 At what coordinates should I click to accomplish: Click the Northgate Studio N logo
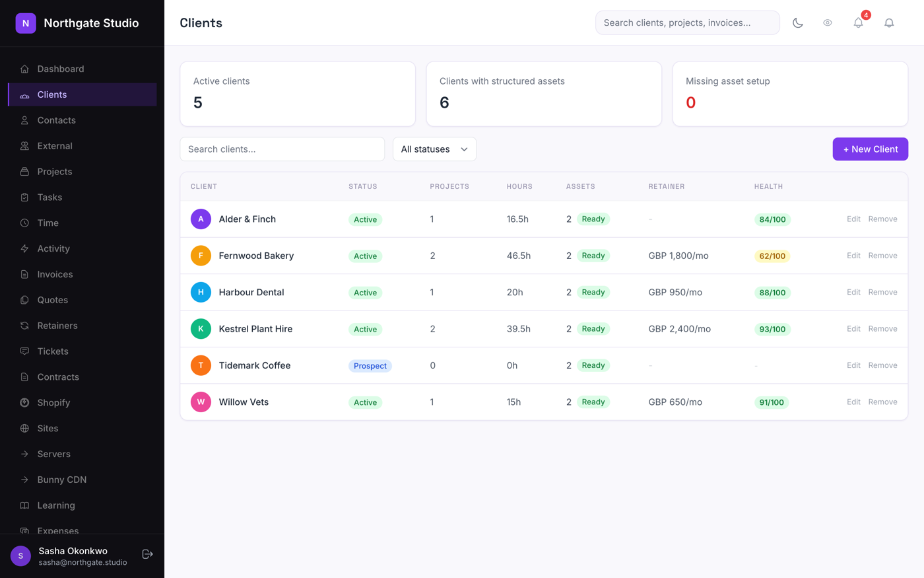[26, 23]
